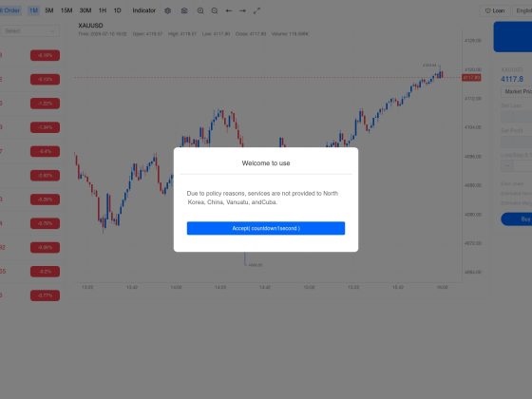Open chart settings gear icon
Viewport: 532px width, 399px height.
[167, 10]
